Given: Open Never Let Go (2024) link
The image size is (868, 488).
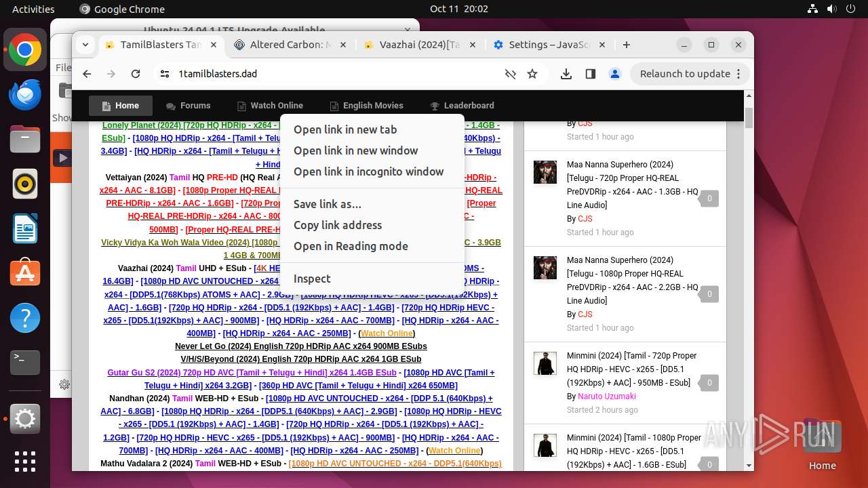Looking at the screenshot, I should coord(300,346).
